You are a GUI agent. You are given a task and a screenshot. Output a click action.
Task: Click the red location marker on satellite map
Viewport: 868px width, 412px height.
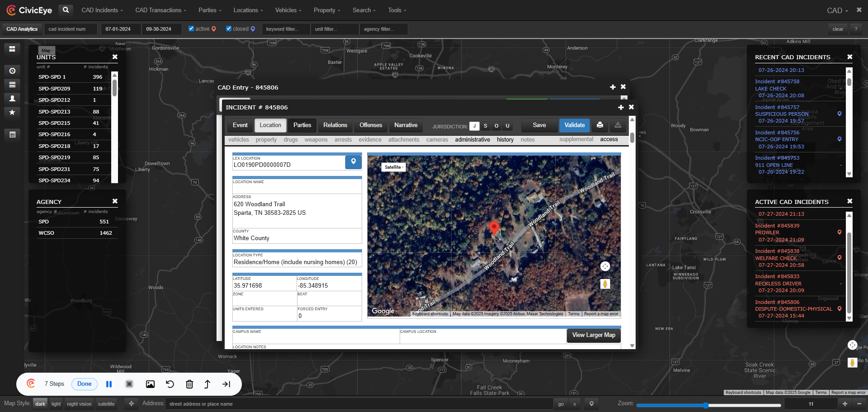pos(494,227)
